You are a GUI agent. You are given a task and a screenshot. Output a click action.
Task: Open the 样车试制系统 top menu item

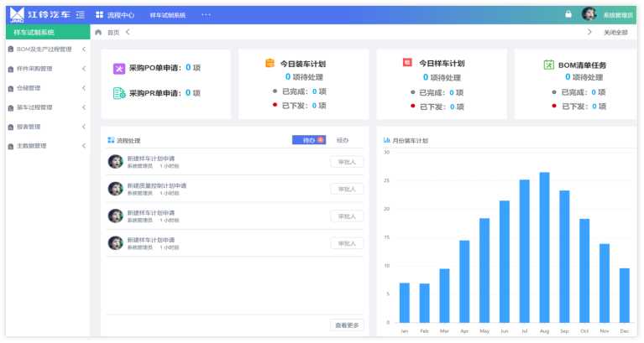pyautogui.click(x=168, y=15)
